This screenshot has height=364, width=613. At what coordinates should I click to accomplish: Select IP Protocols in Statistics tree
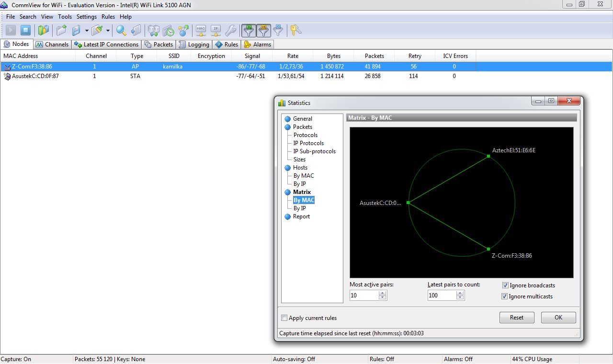[x=308, y=143]
